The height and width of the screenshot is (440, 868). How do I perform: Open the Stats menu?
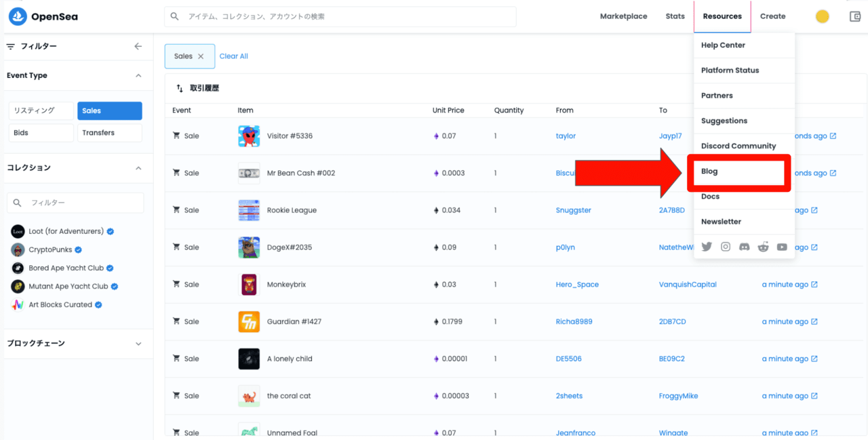[x=675, y=16]
